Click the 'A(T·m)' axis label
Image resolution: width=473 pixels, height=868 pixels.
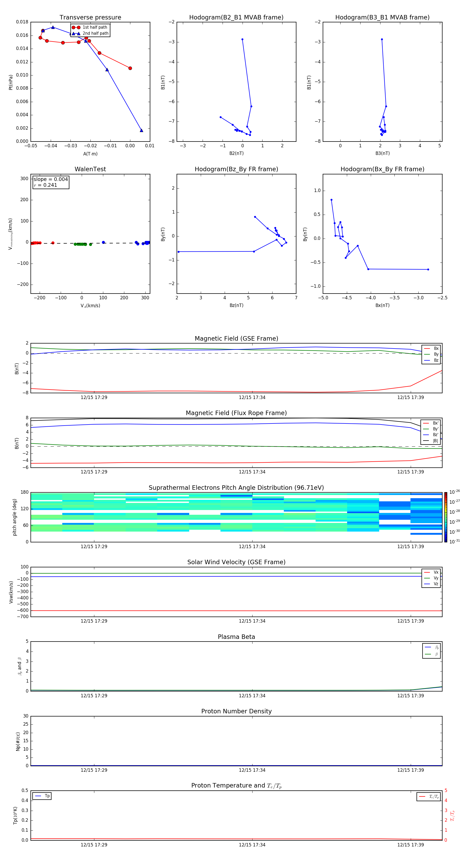click(90, 154)
